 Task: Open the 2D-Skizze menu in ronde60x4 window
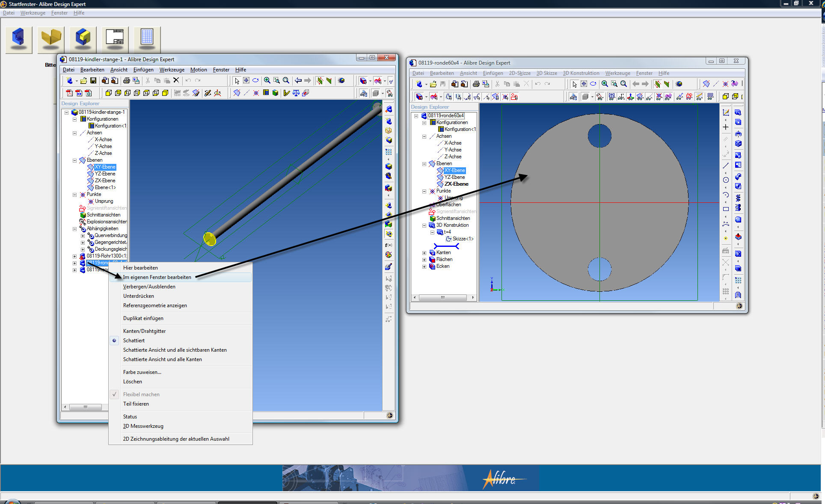point(519,73)
